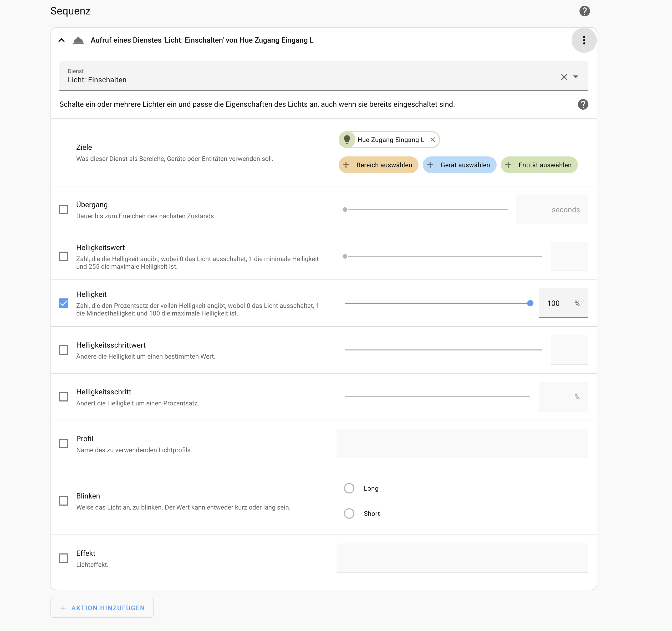The image size is (672, 631).
Task: Enable the Blinken checkbox
Action: tap(64, 501)
